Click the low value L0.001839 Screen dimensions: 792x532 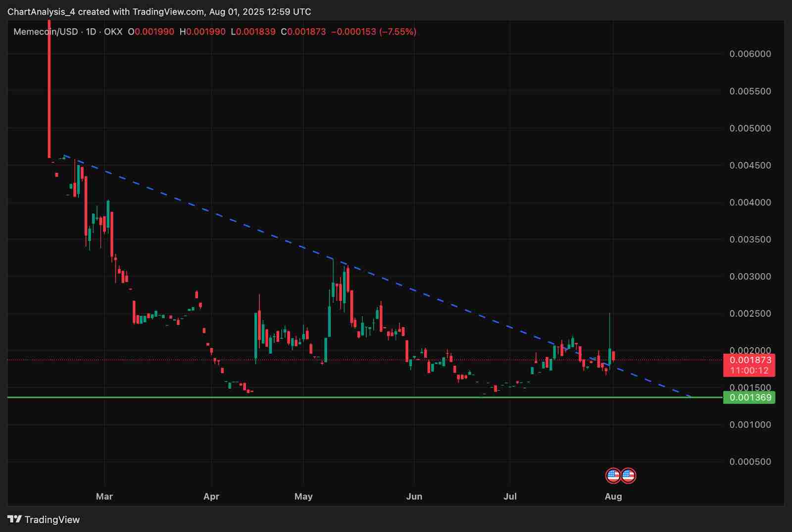pos(253,32)
